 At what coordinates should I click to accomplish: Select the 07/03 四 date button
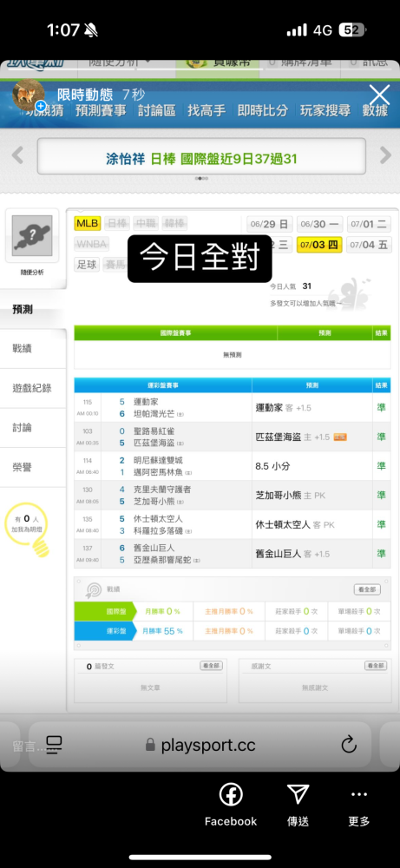320,244
